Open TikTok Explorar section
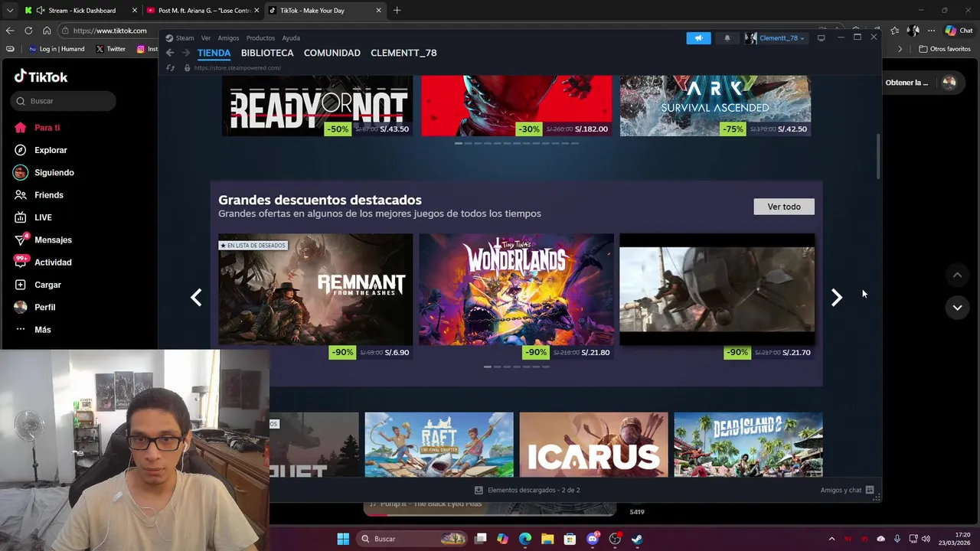980x551 pixels. (x=41, y=150)
